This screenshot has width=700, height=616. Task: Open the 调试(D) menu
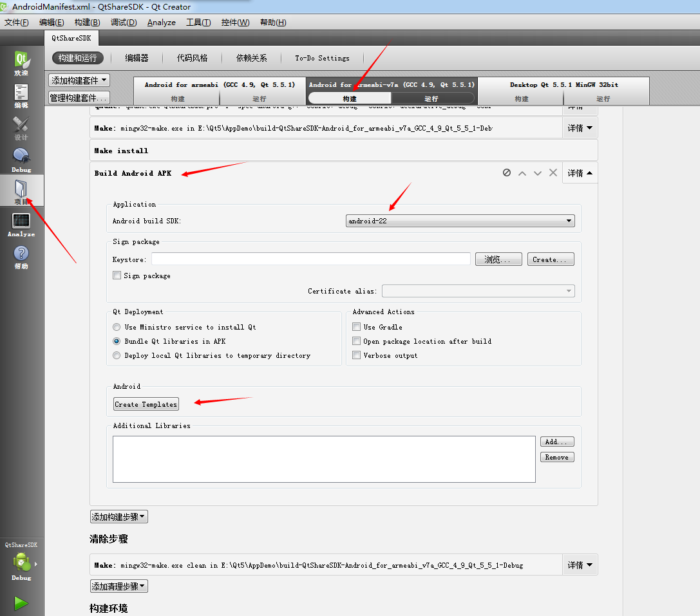(x=124, y=23)
